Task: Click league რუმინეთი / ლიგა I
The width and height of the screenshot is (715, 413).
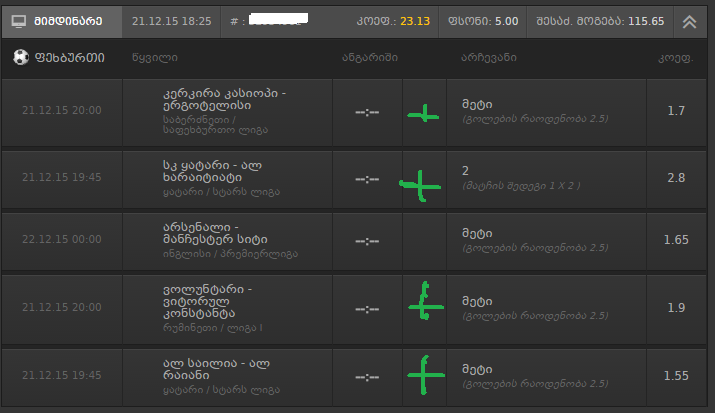Action: click(x=212, y=328)
